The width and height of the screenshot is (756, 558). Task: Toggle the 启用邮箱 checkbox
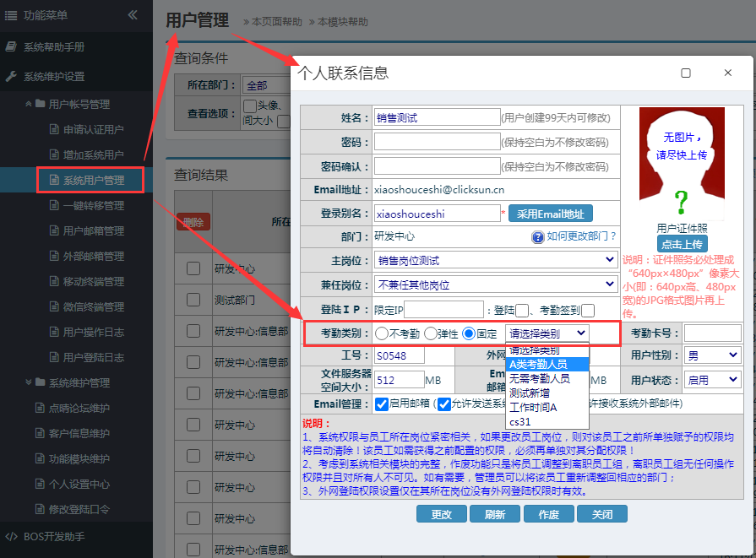point(382,404)
